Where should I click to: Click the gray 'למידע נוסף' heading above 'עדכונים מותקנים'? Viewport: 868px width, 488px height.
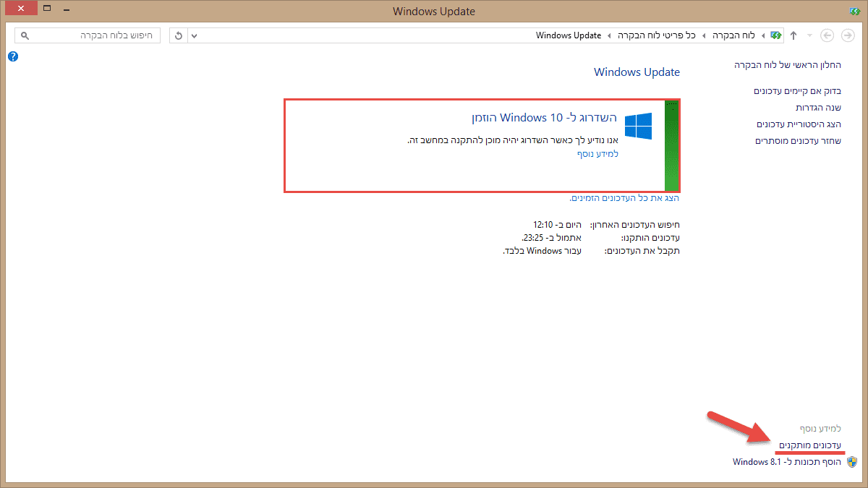820,429
